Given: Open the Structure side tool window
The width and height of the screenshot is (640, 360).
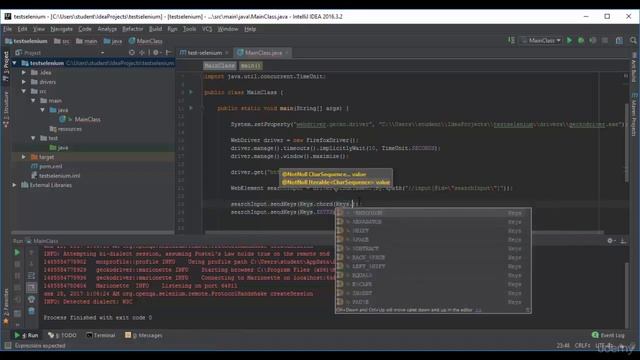Looking at the screenshot, I should (x=6, y=109).
